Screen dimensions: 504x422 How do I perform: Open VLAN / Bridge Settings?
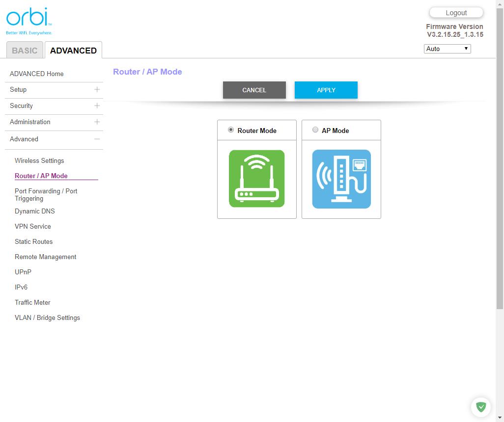47,317
